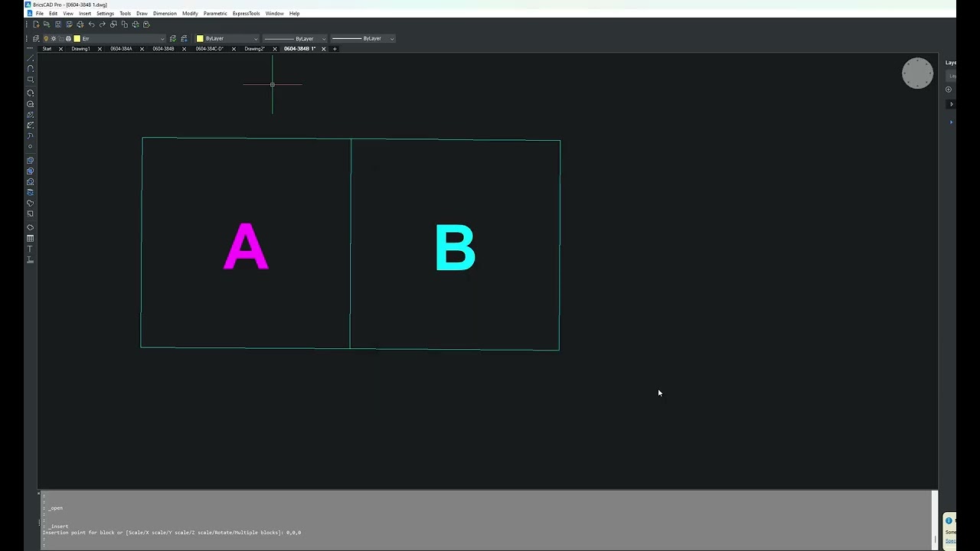The image size is (980, 551).
Task: Open the File menu
Action: coord(40,14)
